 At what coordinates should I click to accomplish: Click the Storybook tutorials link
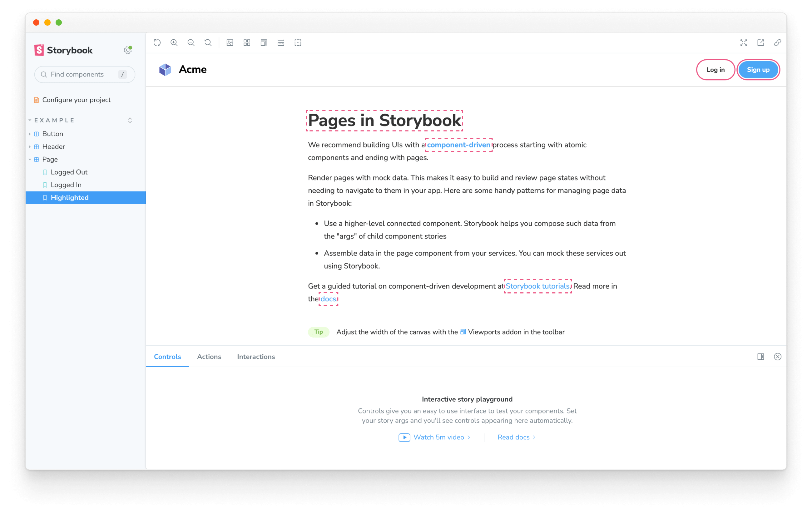(537, 286)
